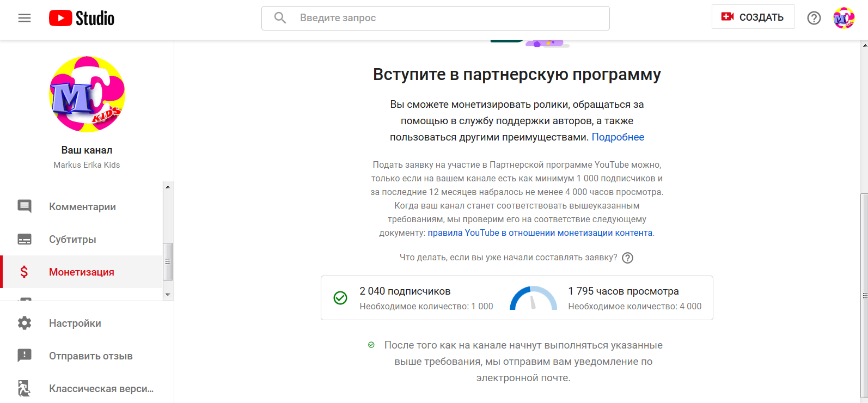Open Отправить отзыв in the sidebar

pos(87,356)
